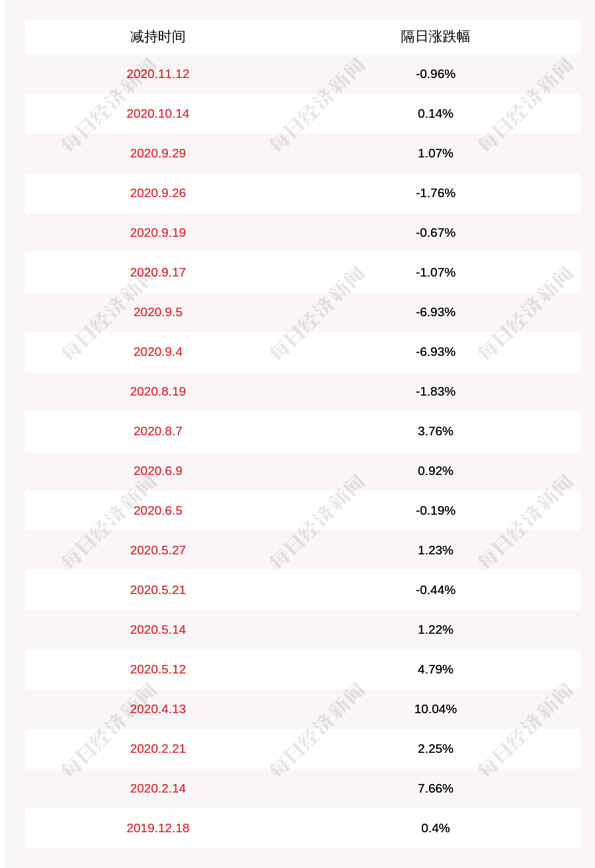Select the 2020.9.19 row date
The height and width of the screenshot is (868, 595).
pos(158,232)
